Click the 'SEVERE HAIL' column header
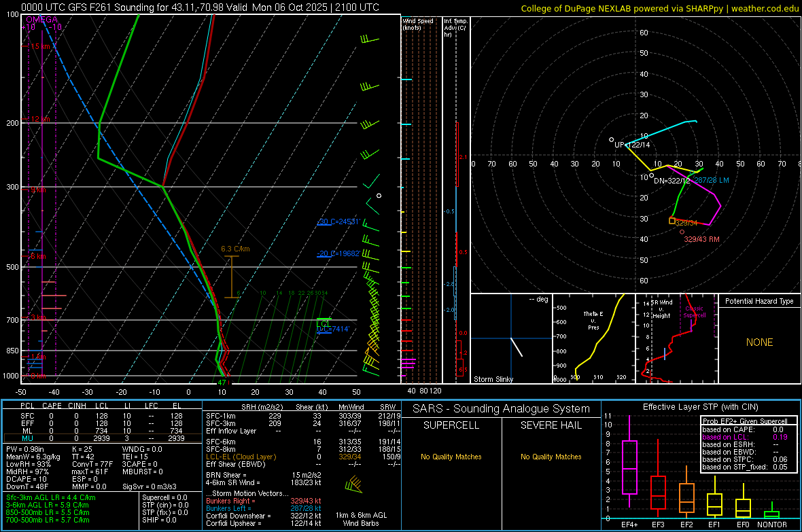The width and height of the screenshot is (802, 532). pyautogui.click(x=551, y=425)
